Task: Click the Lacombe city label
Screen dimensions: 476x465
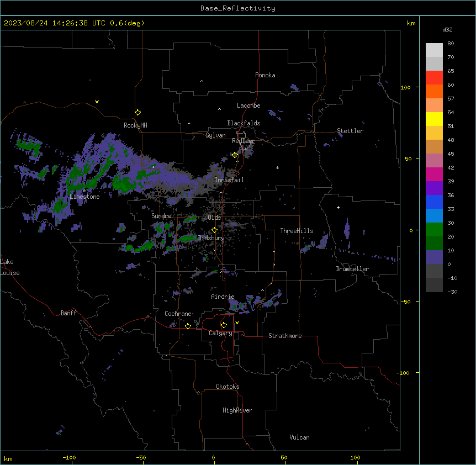Action: point(248,105)
